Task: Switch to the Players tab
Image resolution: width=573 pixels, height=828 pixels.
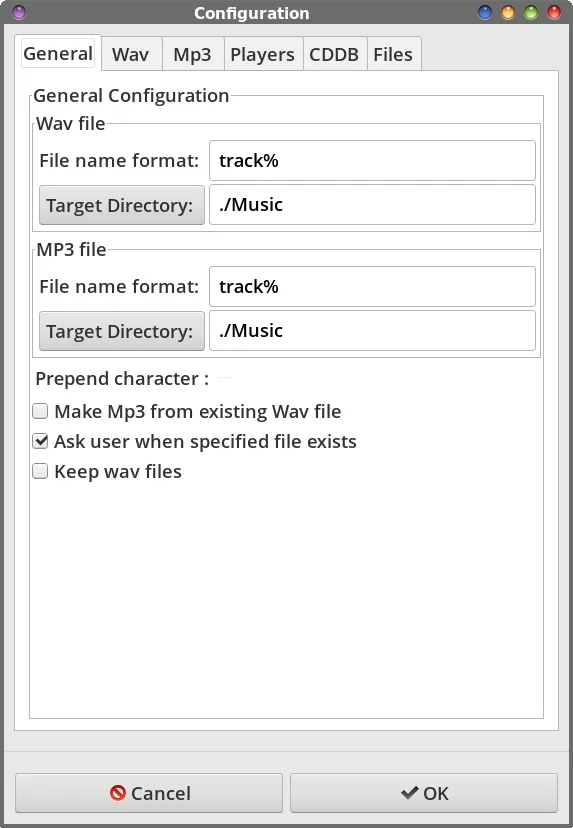Action: [x=262, y=54]
